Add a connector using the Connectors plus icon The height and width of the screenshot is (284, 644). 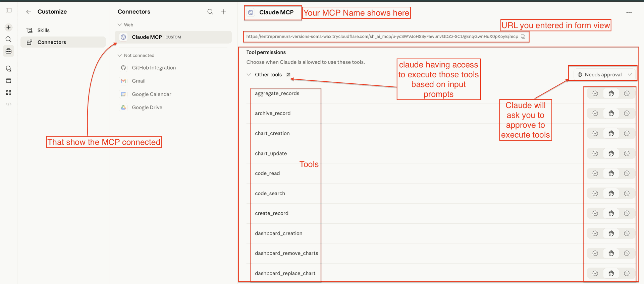coord(223,12)
